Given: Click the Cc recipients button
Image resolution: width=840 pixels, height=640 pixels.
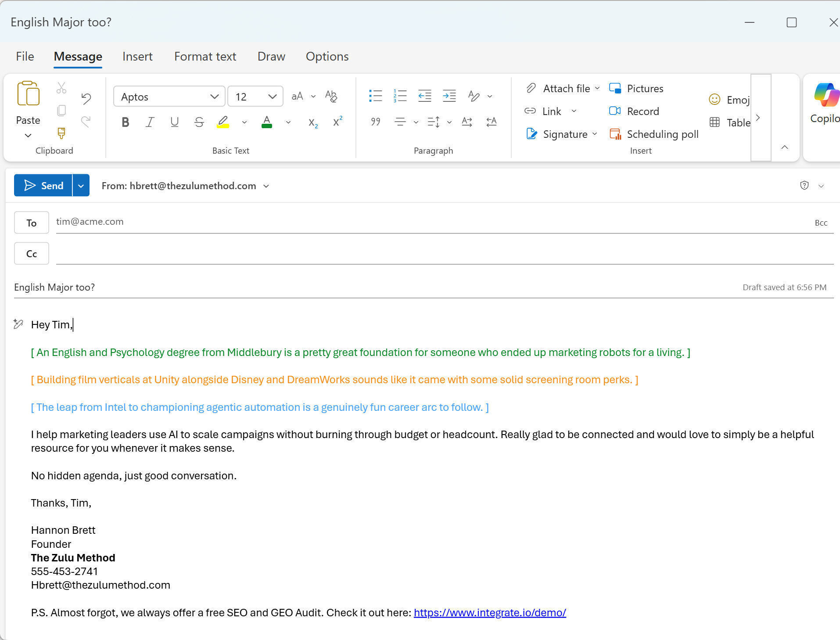Looking at the screenshot, I should (32, 253).
